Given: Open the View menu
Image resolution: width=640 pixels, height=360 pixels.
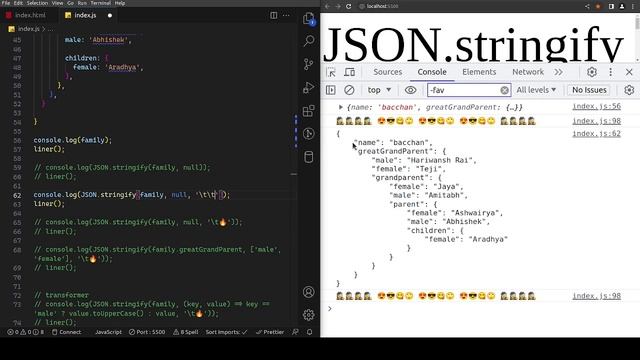Looking at the screenshot, I should pyautogui.click(x=57, y=3).
